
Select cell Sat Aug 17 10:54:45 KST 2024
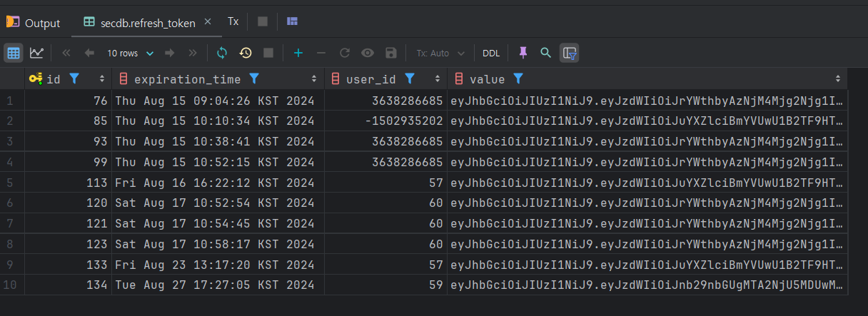coord(218,224)
